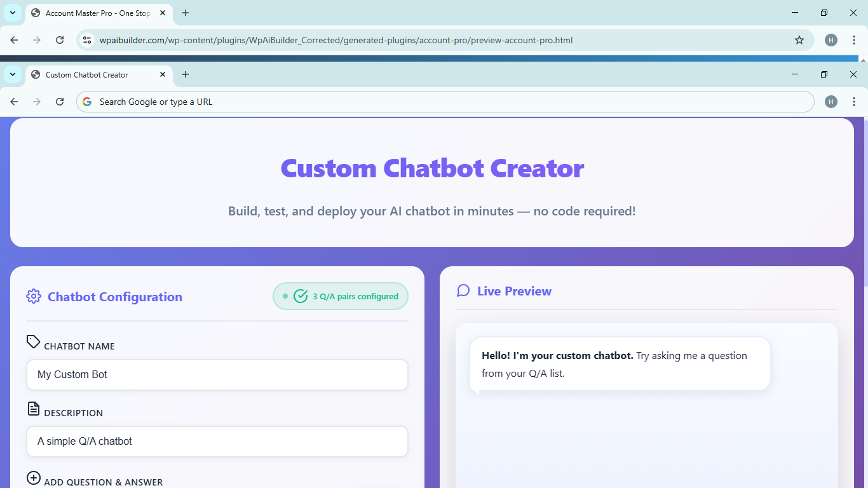This screenshot has width=868, height=488.
Task: Click the bookmark star in the address bar
Action: point(799,39)
